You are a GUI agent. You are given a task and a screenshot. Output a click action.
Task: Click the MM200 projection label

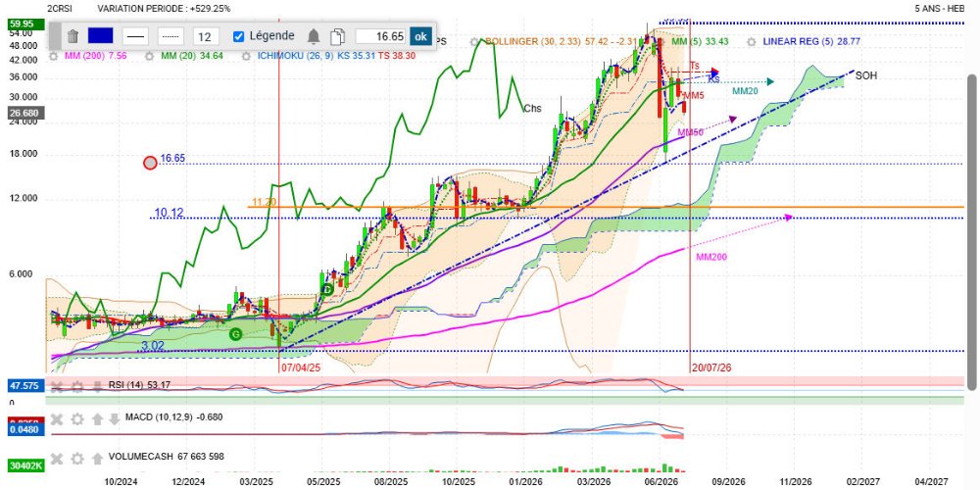coord(711,256)
